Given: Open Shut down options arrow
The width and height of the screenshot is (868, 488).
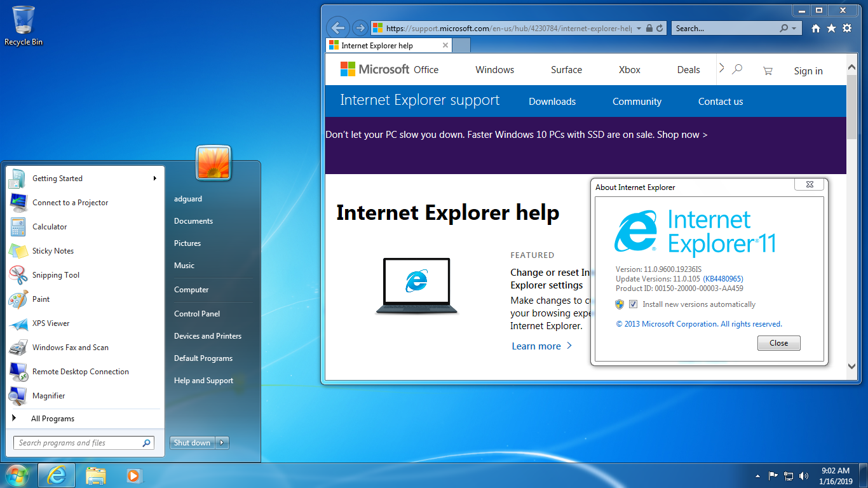Looking at the screenshot, I should pos(222,443).
